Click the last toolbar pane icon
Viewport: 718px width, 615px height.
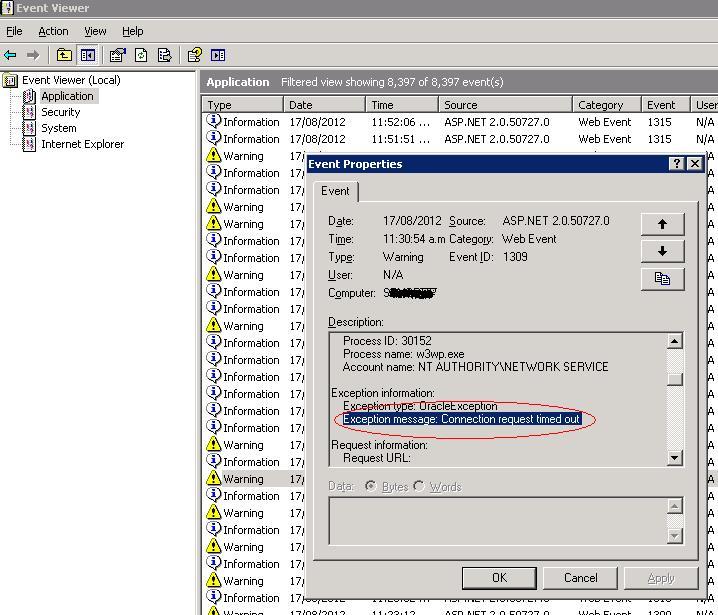coord(218,55)
